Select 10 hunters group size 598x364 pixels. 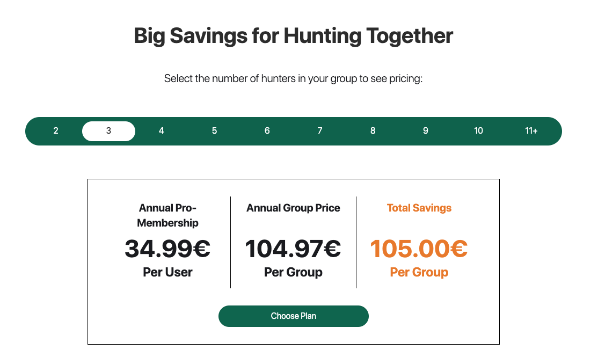click(478, 131)
